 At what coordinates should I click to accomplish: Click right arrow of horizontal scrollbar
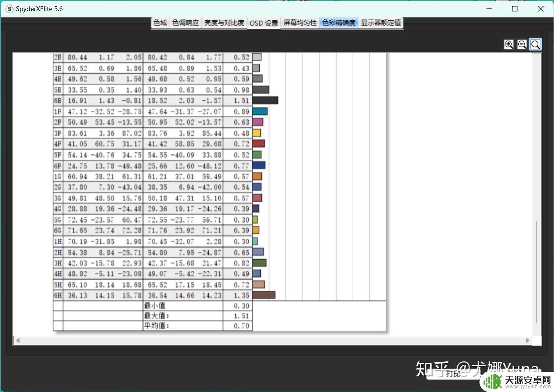click(x=527, y=340)
